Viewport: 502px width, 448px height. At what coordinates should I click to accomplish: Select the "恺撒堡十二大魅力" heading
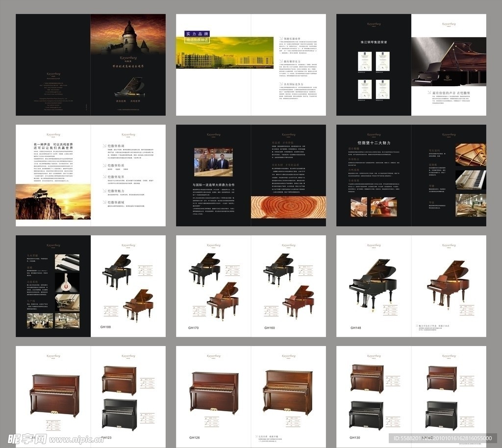click(374, 143)
